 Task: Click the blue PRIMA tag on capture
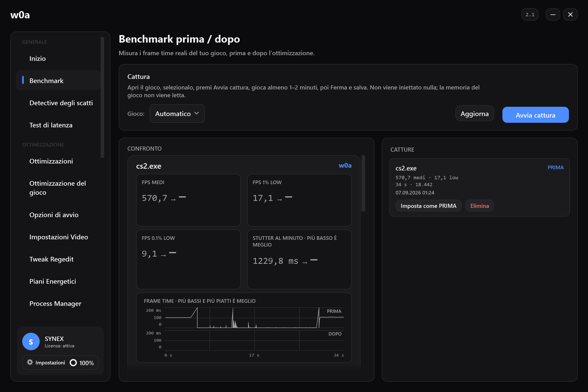556,167
